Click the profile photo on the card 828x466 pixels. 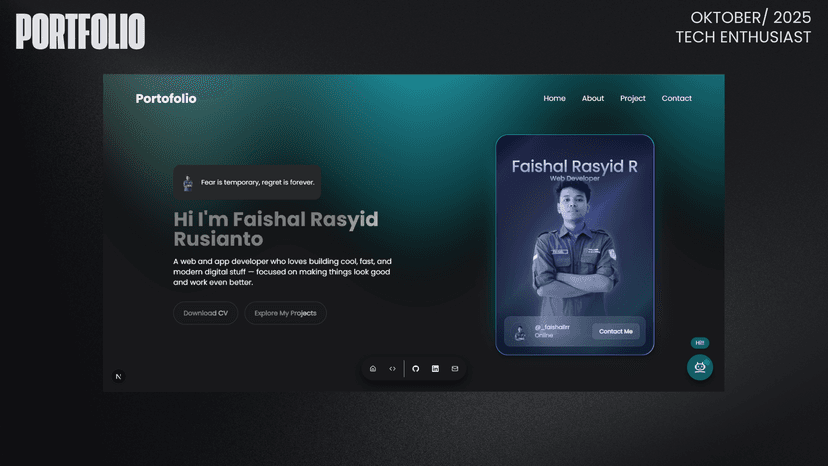coord(574,249)
